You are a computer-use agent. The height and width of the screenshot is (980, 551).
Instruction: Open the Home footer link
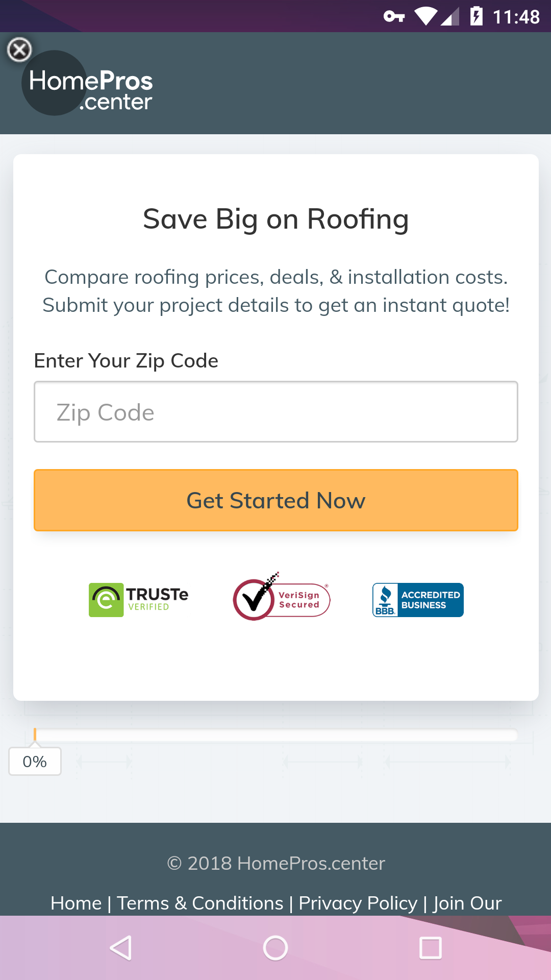[x=76, y=903]
